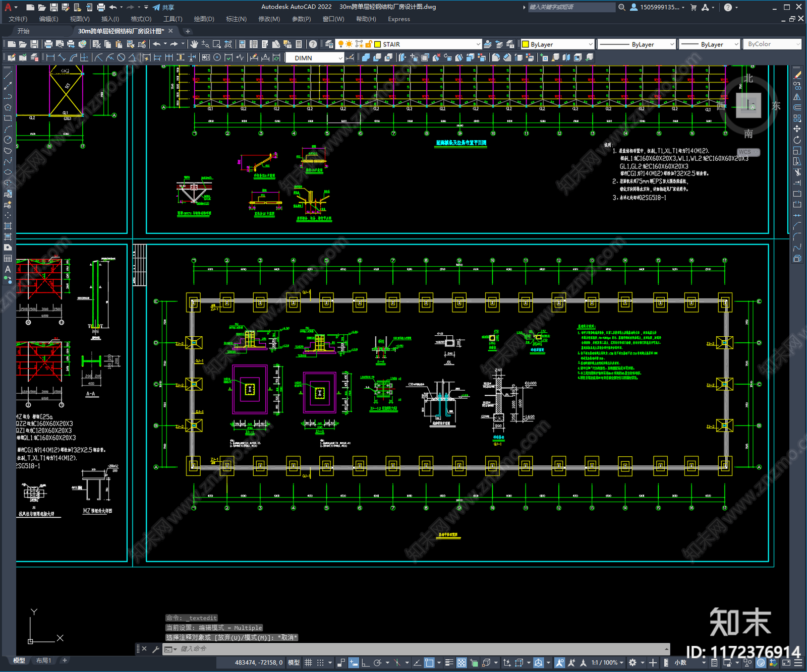The height and width of the screenshot is (672, 807).
Task: Switch to the 开始 tab
Action: [24, 31]
